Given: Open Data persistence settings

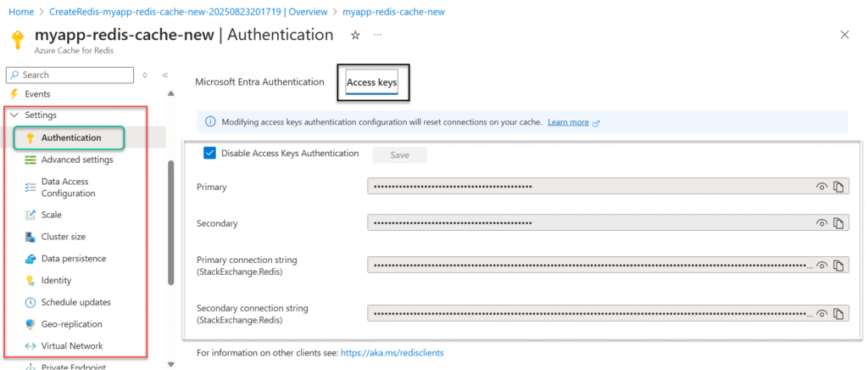Looking at the screenshot, I should (74, 259).
